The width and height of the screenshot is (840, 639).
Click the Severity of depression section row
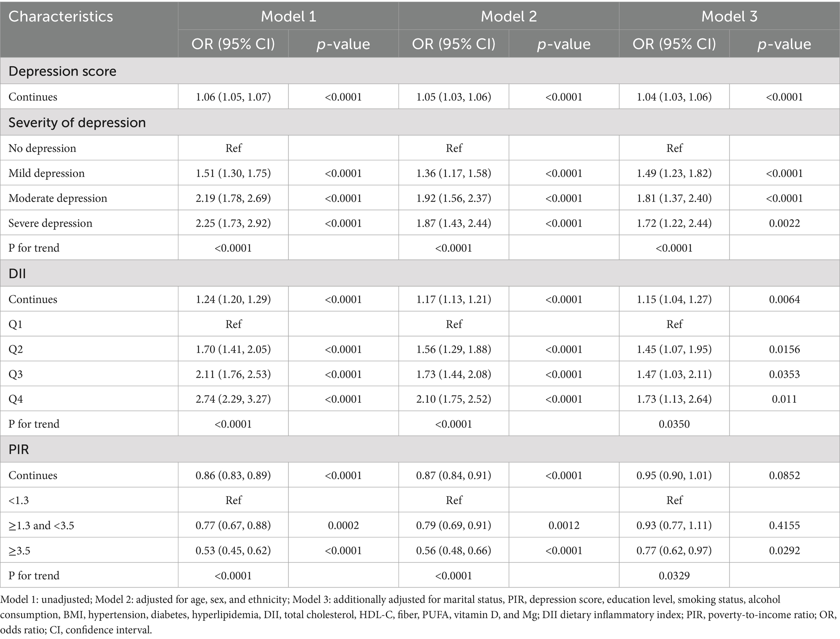pyautogui.click(x=420, y=122)
